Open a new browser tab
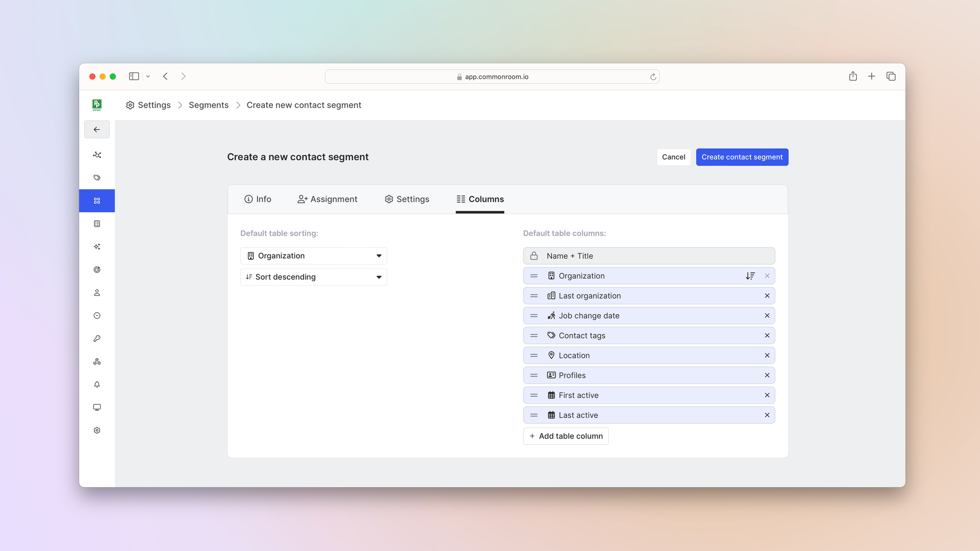 [x=871, y=76]
